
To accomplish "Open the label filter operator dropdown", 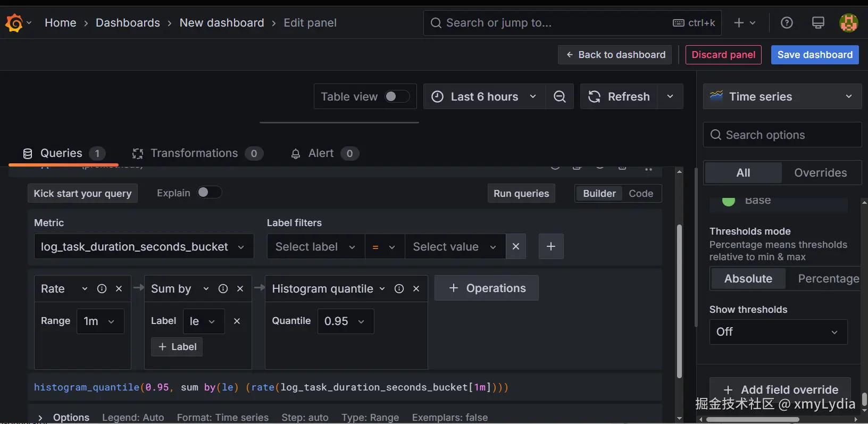I will (385, 247).
